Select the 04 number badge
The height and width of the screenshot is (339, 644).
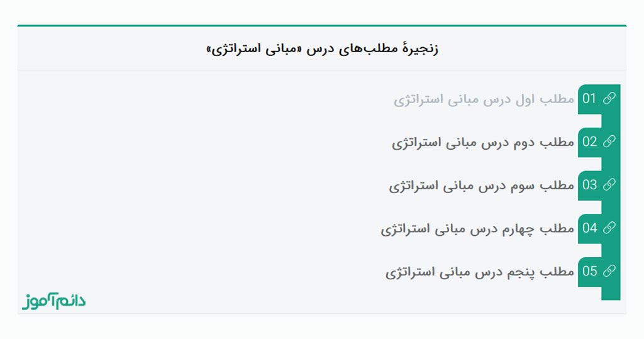tap(590, 228)
